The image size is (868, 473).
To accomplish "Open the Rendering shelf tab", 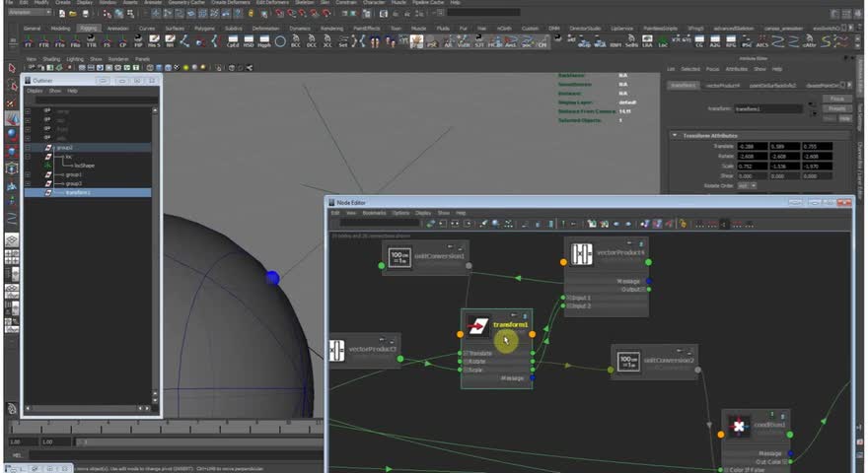I will [331, 29].
